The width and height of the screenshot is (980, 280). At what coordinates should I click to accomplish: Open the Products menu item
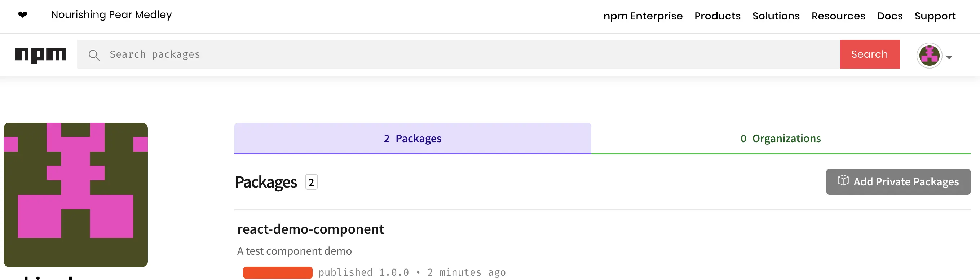(x=717, y=16)
